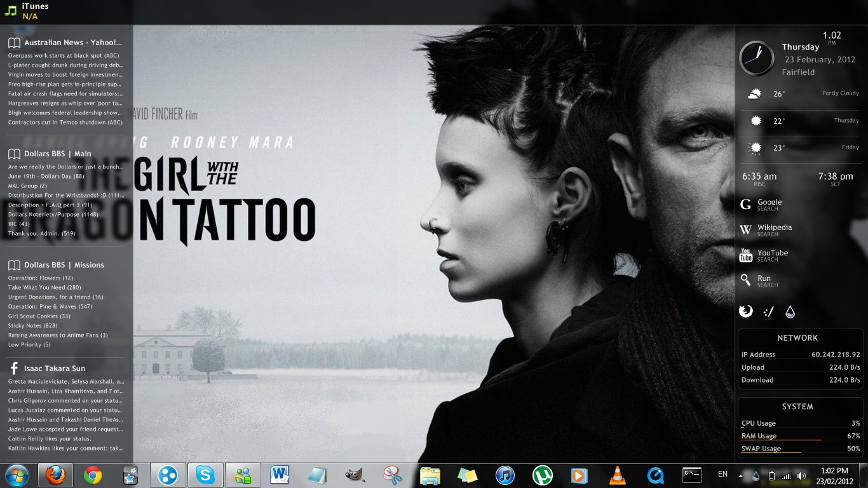
Task: Open 'Thank you, Admin. (519)' thread
Action: [x=42, y=233]
